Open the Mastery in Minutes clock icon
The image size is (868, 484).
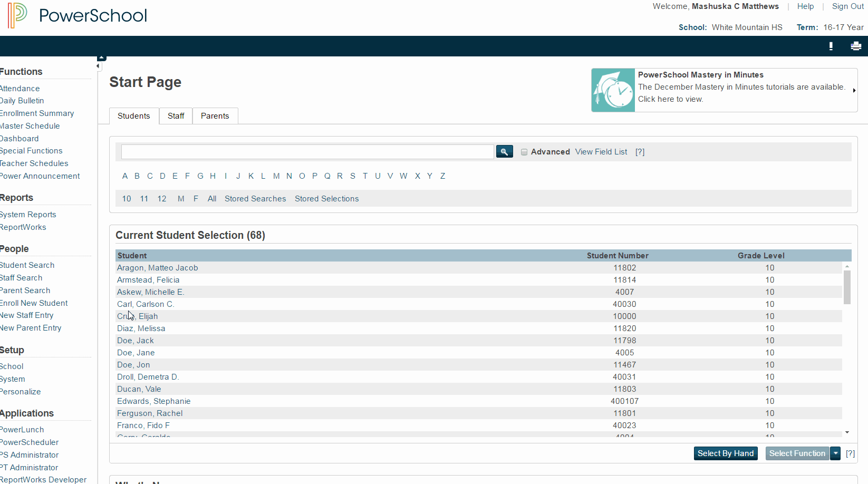(613, 90)
